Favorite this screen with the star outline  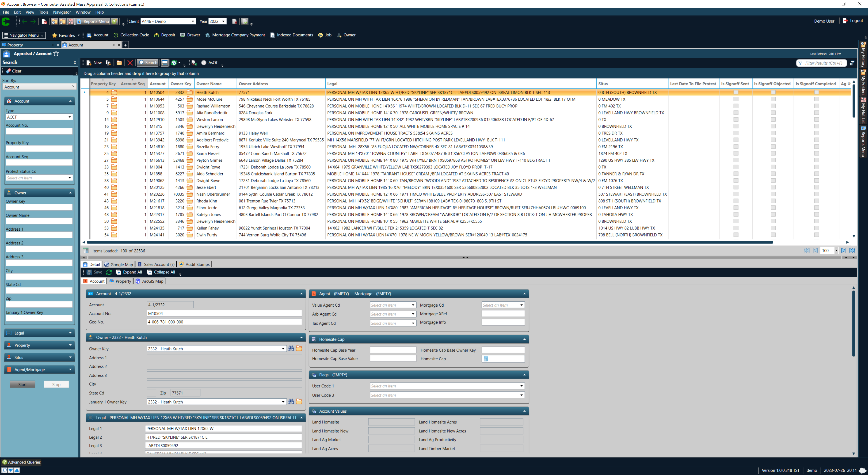click(x=56, y=54)
